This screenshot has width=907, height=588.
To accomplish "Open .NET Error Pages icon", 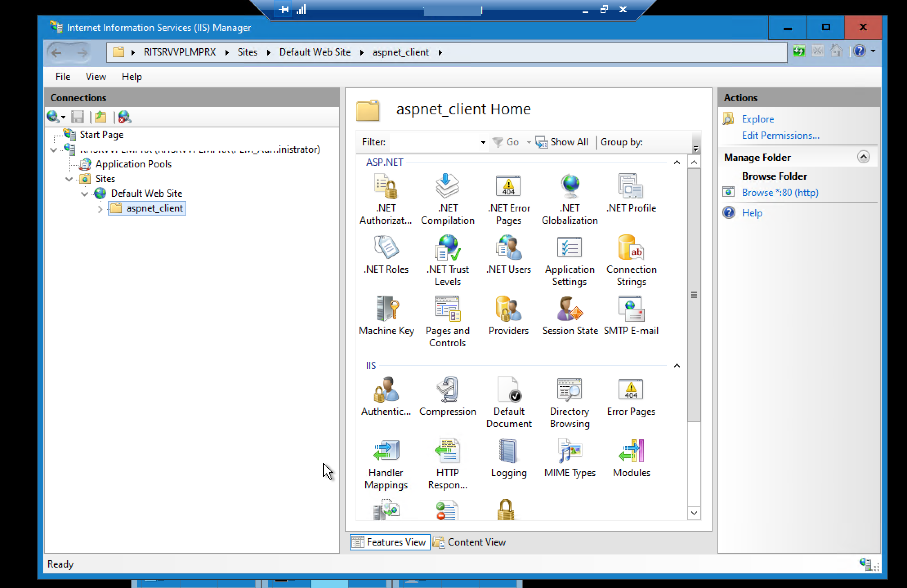I will pos(509,199).
